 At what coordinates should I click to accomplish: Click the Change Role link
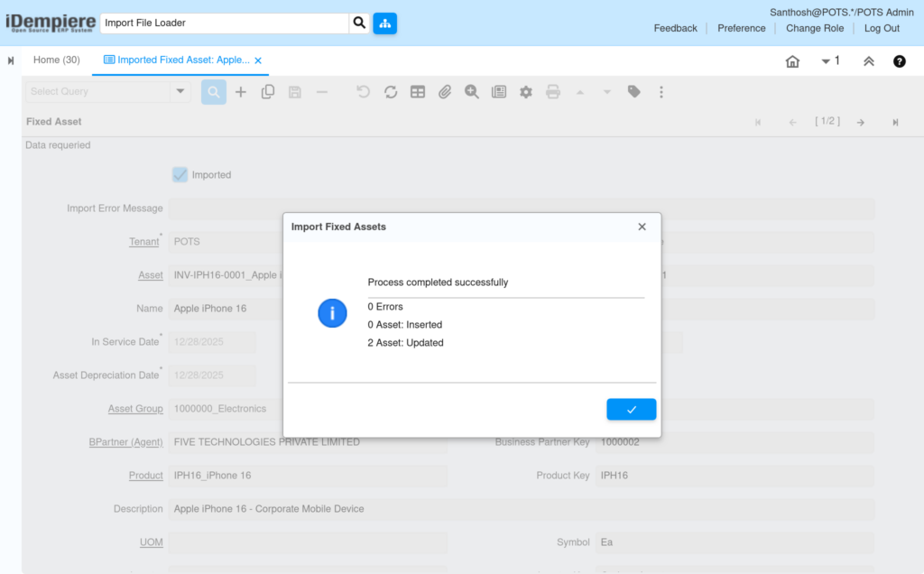[x=815, y=28]
